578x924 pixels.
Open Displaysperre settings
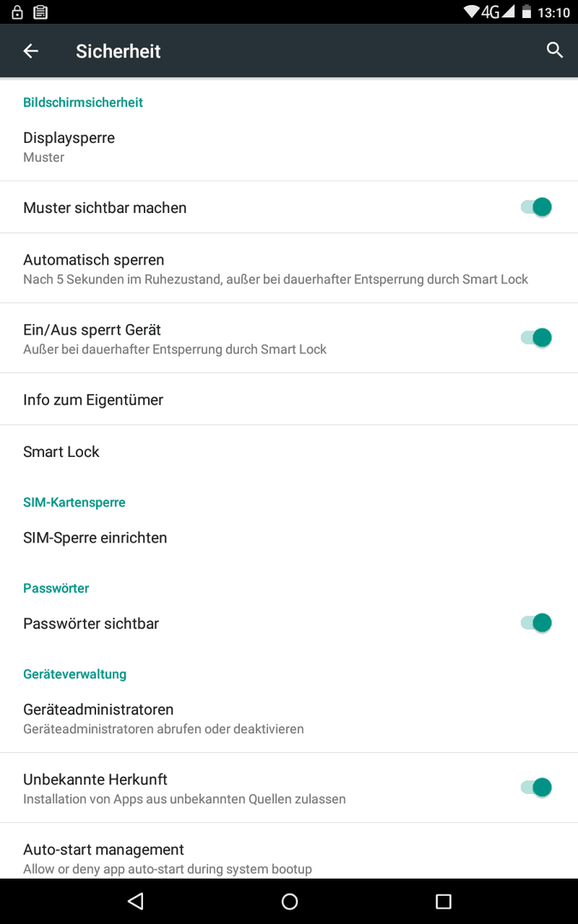(289, 147)
